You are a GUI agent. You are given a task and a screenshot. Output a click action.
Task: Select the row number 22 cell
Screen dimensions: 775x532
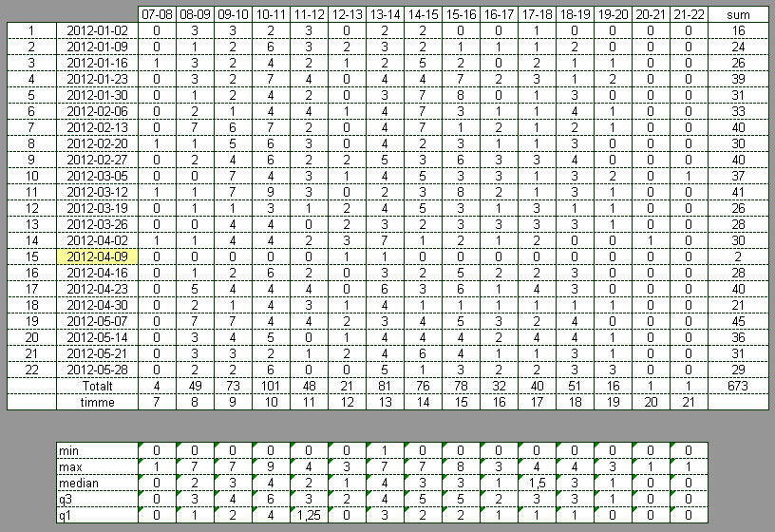tap(32, 370)
